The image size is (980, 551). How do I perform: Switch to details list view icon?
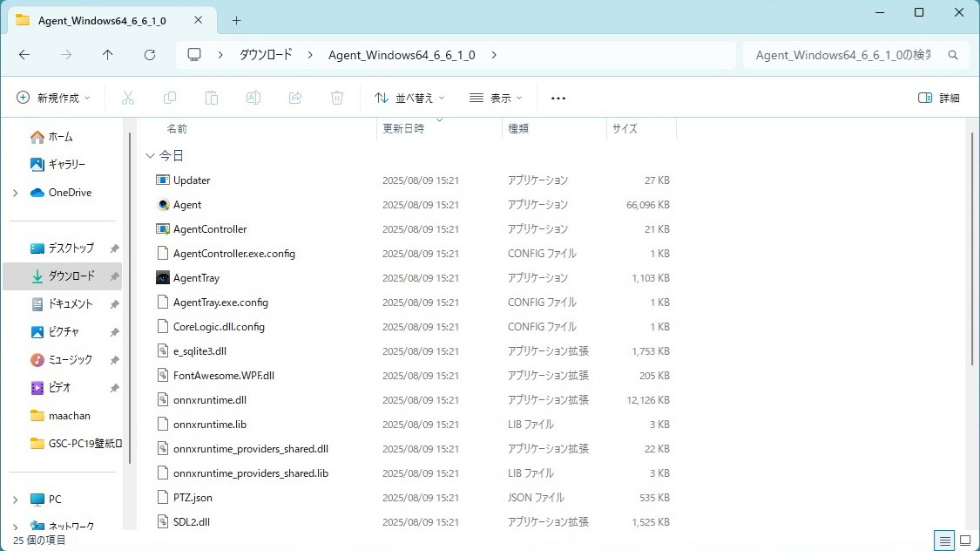(x=944, y=541)
